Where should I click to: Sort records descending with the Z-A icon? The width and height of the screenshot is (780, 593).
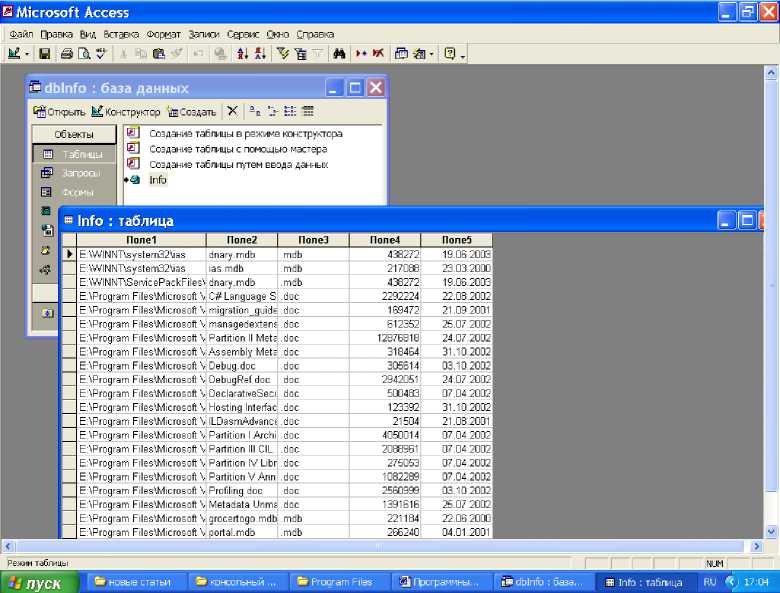(260, 53)
